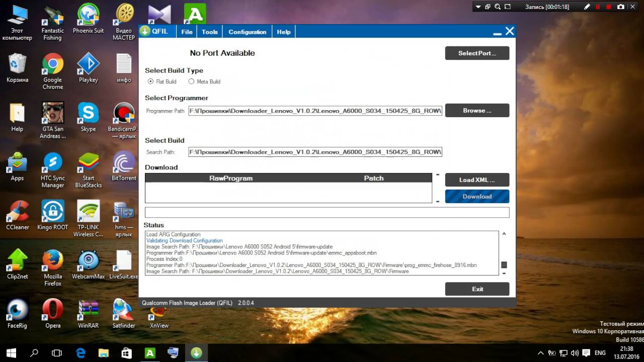Open the BlueStacks Apps shortcut
This screenshot has width=644, height=362.
pyautogui.click(x=17, y=167)
